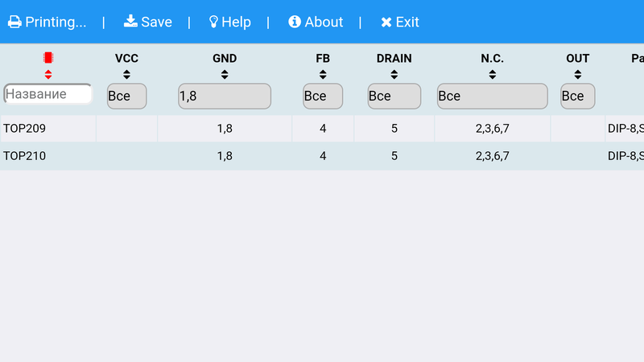Sort the DRAIN column

click(x=394, y=75)
